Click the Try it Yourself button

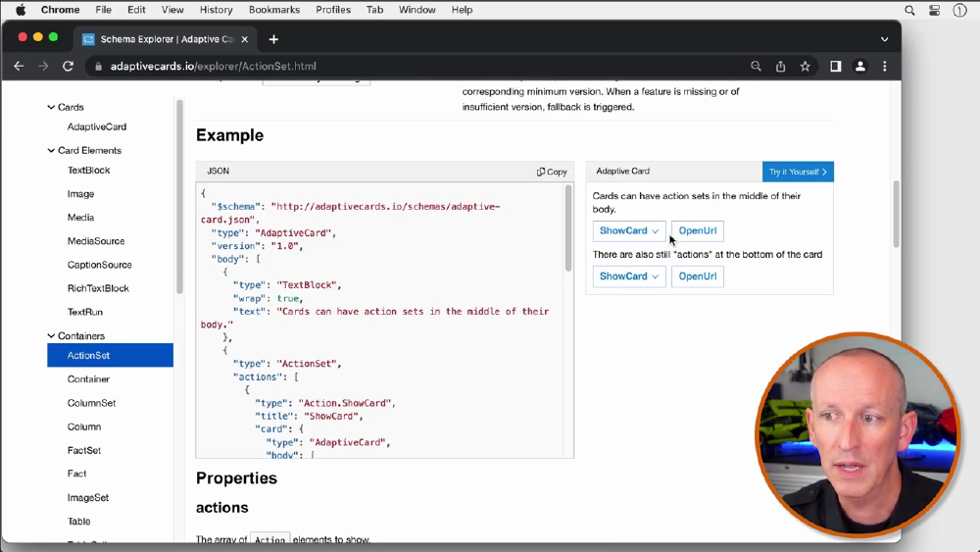(x=798, y=172)
